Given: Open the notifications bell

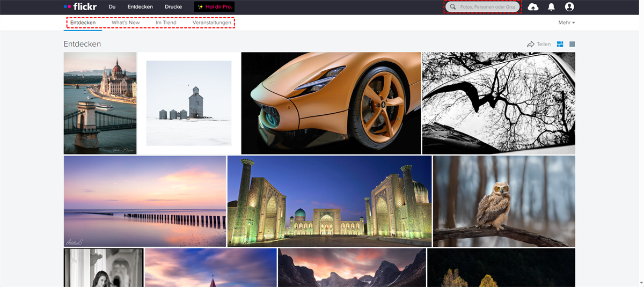Looking at the screenshot, I should [x=551, y=7].
